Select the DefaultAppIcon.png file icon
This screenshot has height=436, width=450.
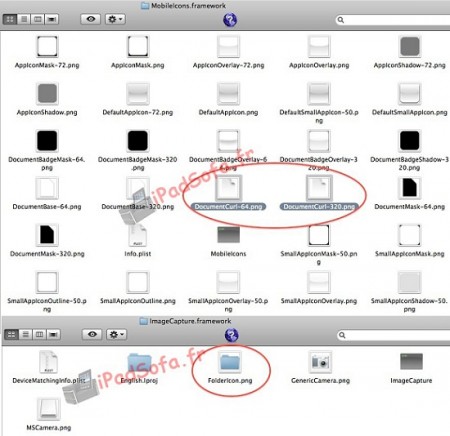(228, 94)
